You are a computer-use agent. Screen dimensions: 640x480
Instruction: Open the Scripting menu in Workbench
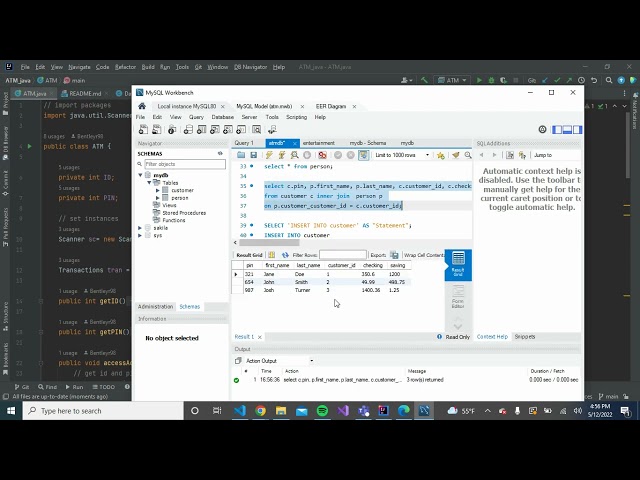click(296, 117)
